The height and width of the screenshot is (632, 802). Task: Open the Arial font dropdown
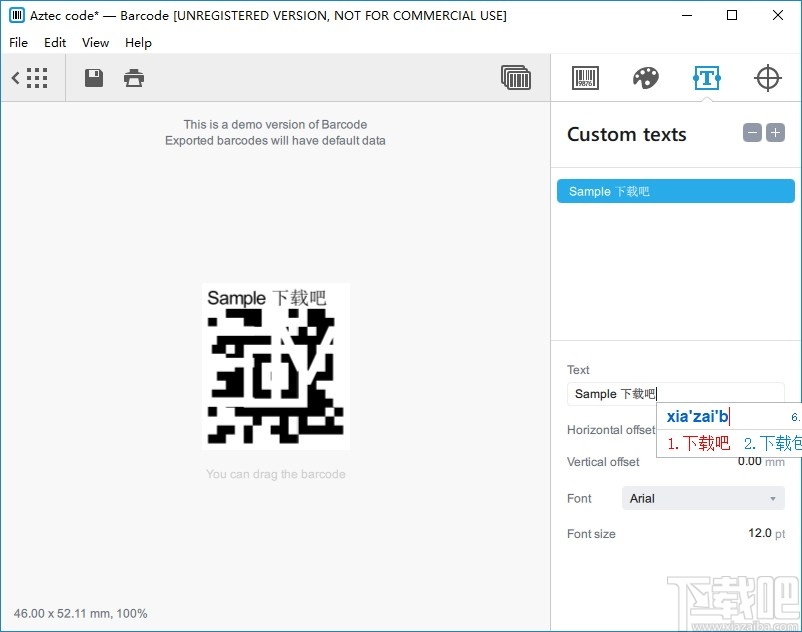(703, 497)
